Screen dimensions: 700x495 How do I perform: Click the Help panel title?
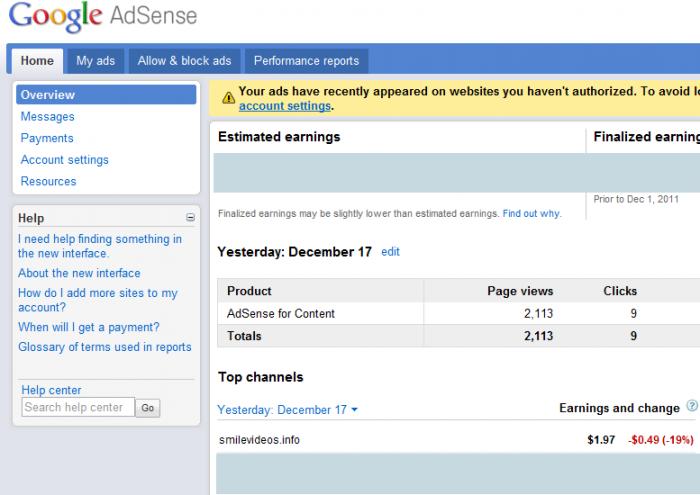point(31,218)
